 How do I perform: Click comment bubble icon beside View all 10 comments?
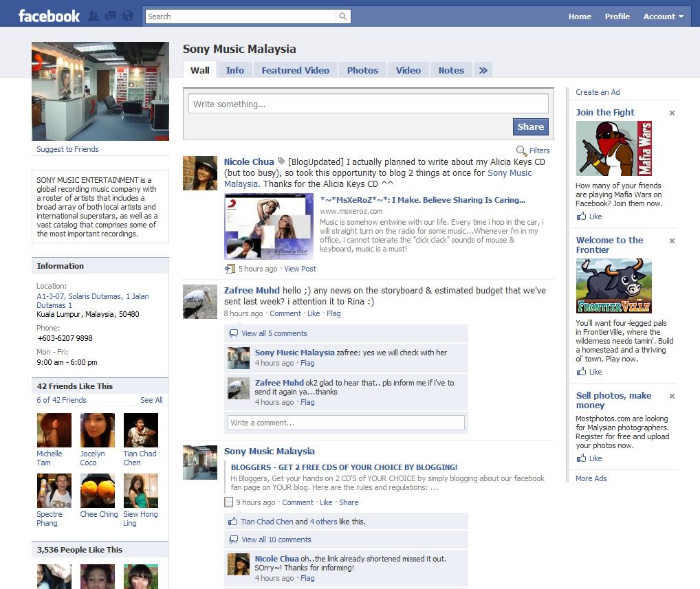[x=233, y=540]
